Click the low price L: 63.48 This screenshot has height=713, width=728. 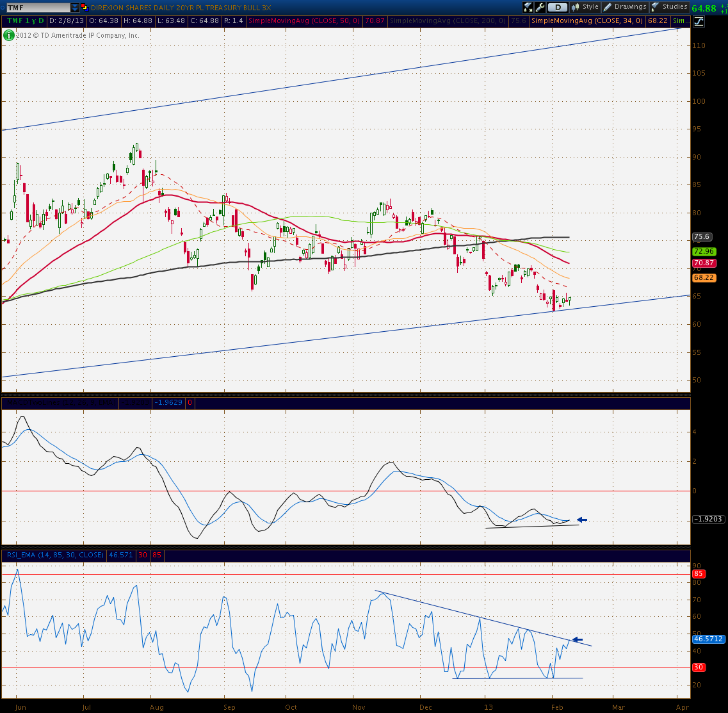(x=171, y=21)
